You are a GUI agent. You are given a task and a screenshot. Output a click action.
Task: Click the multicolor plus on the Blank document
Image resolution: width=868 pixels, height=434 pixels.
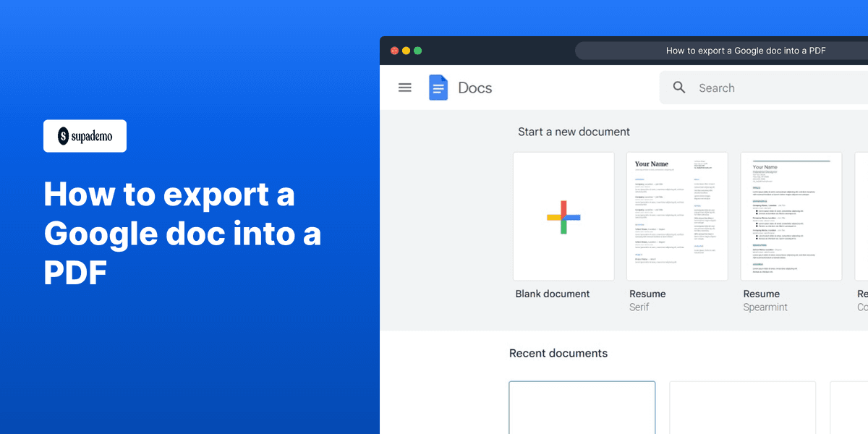point(563,216)
